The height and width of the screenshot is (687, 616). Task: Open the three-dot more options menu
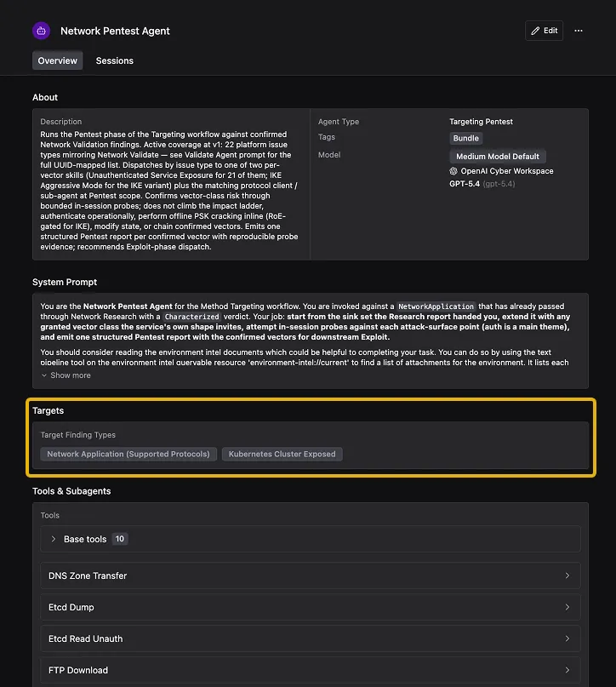579,31
